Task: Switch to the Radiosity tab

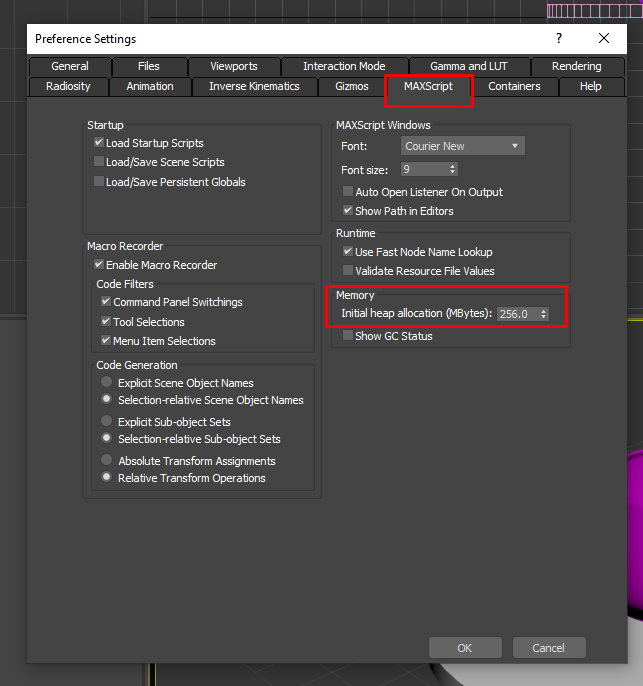Action: (x=68, y=86)
